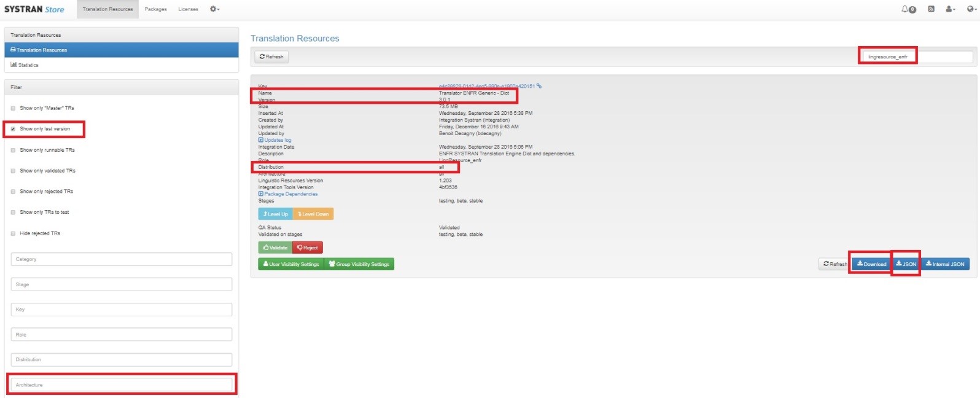
Task: Click the Refresh button beside Download
Action: click(835, 264)
